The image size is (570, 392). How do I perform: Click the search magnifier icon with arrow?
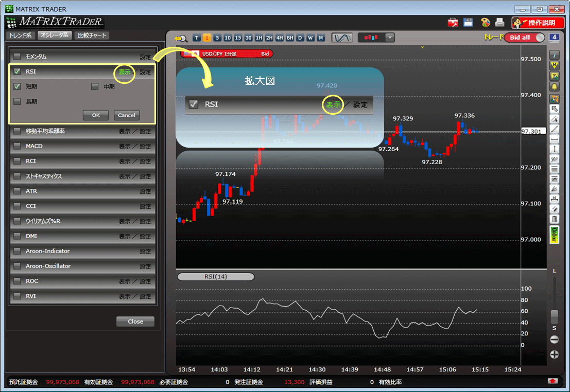tap(181, 38)
